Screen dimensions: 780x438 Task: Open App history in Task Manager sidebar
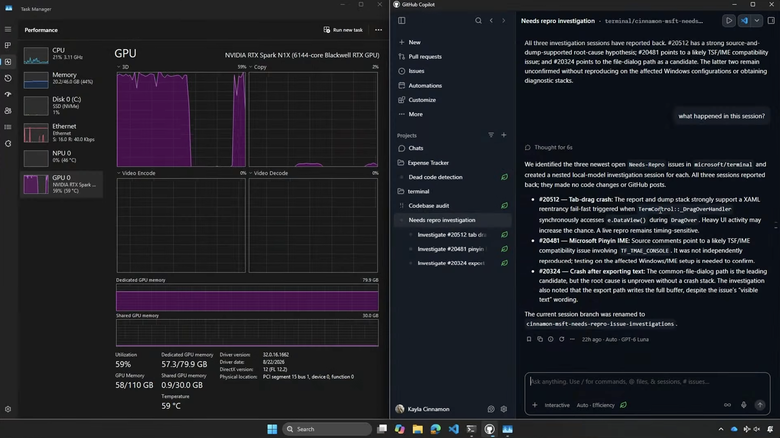point(8,78)
